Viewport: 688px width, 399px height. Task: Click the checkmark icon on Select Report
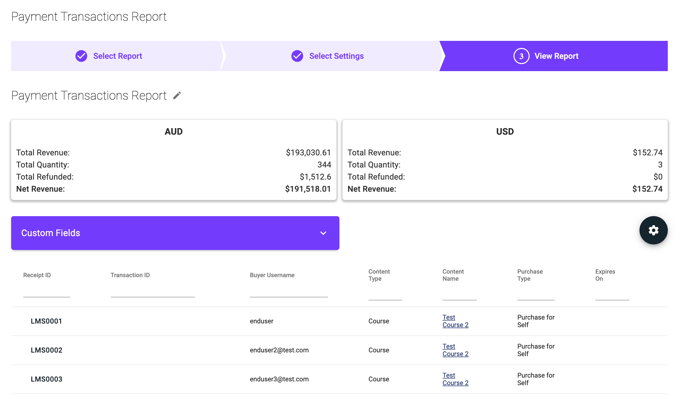[81, 56]
